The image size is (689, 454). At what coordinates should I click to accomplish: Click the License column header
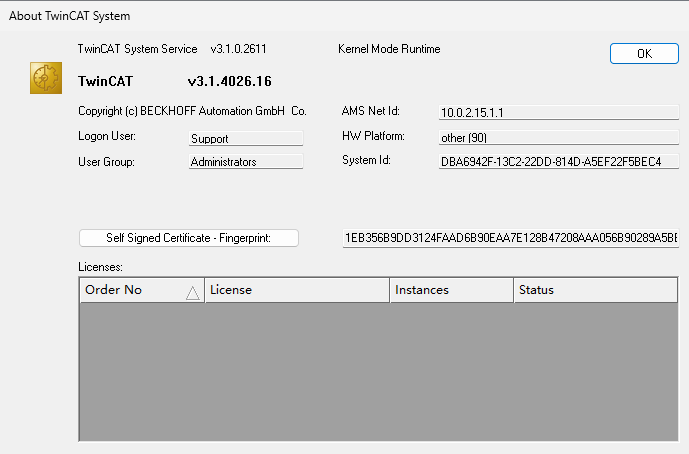[x=296, y=290]
